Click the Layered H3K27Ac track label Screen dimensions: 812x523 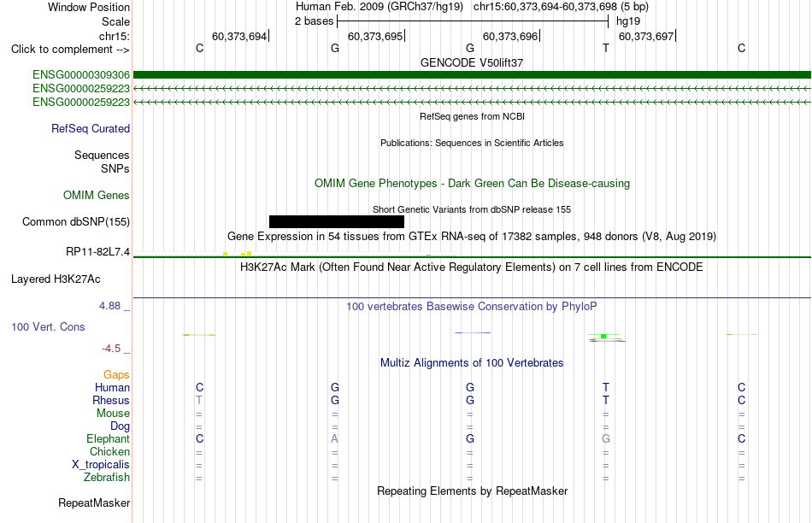[56, 279]
